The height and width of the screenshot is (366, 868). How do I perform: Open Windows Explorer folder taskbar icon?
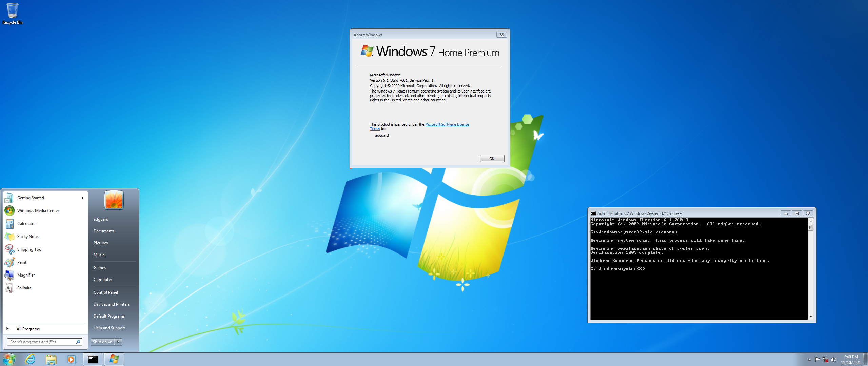(x=51, y=359)
